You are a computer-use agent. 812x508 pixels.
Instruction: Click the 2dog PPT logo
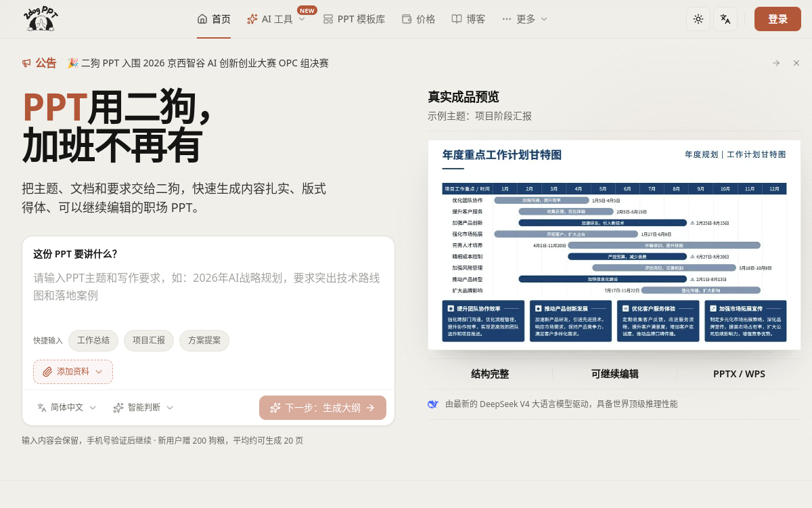pos(41,18)
